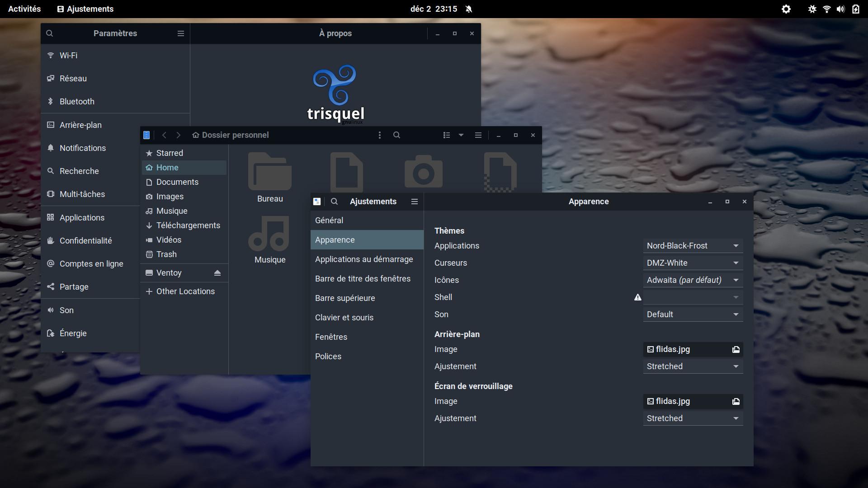Viewport: 868px width, 488px height.
Task: Open the Paramètres hamburger menu
Action: pyautogui.click(x=181, y=33)
